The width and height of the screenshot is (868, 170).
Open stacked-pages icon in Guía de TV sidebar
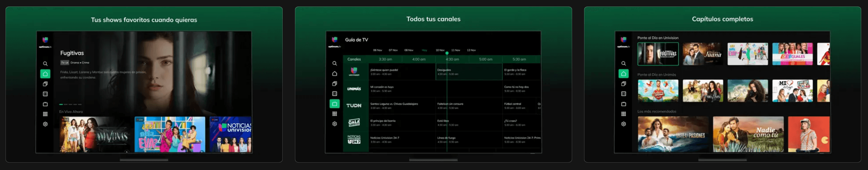click(335, 83)
